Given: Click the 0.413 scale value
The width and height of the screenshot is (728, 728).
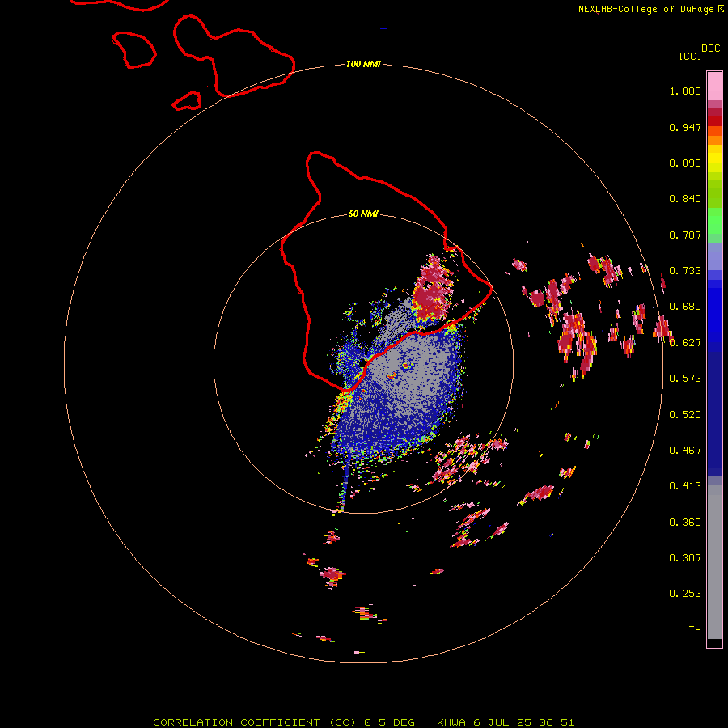Looking at the screenshot, I should [685, 486].
